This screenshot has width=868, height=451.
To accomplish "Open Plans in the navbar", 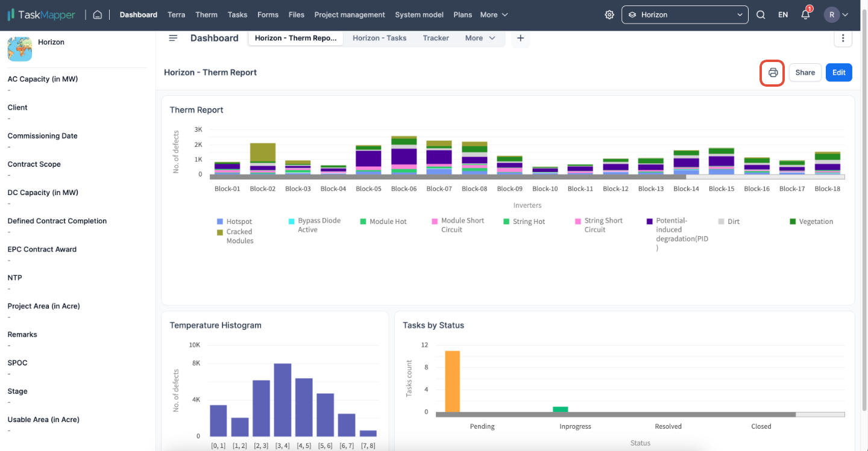I will tap(463, 14).
